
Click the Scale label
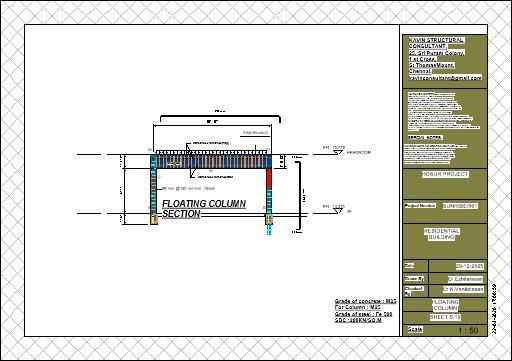point(415,329)
